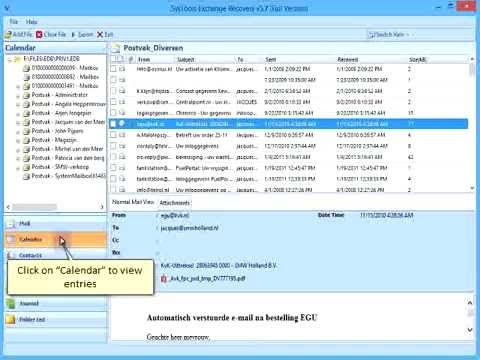Collapse the root EDB file node
The height and width of the screenshot is (360, 480).
[x=10, y=59]
